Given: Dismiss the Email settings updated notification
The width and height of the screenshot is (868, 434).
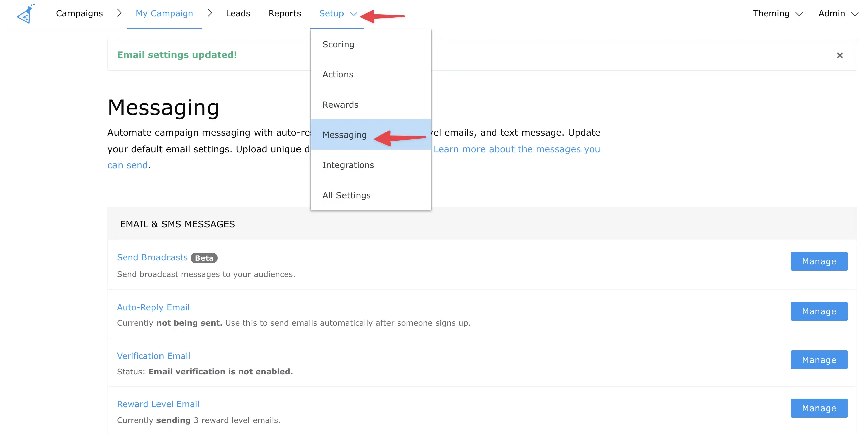Looking at the screenshot, I should pos(840,55).
